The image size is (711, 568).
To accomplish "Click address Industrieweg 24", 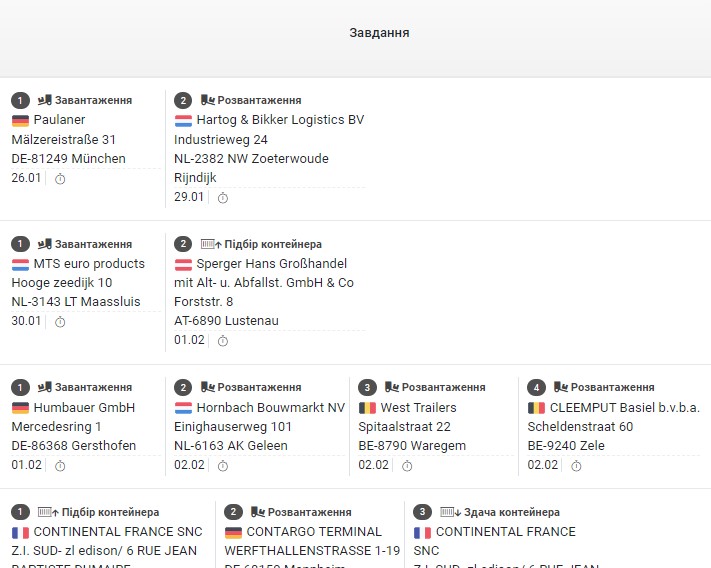I will (x=221, y=140).
